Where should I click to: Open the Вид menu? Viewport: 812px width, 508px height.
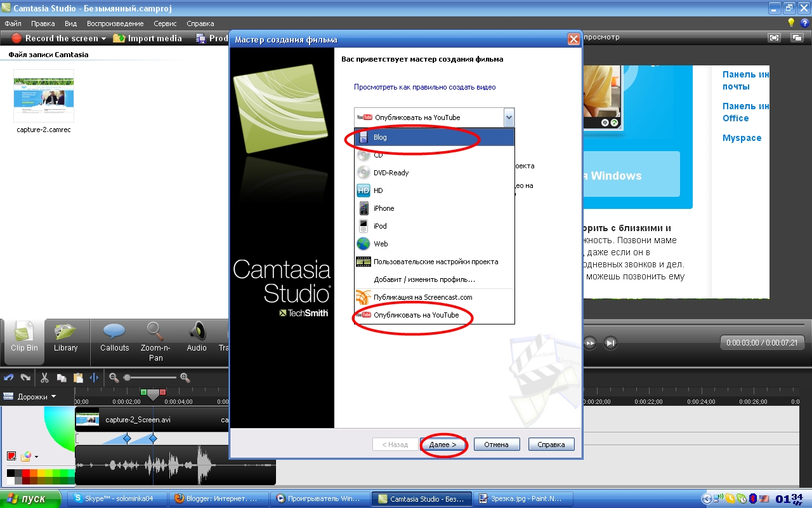point(70,23)
